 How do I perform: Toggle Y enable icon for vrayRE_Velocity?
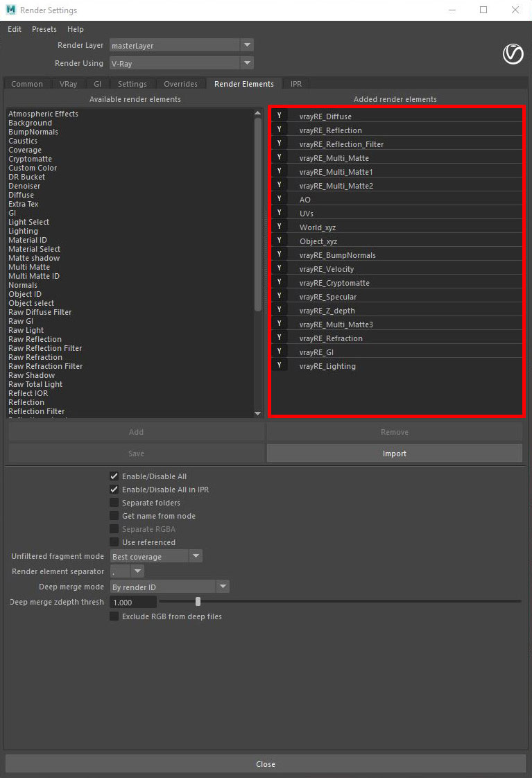coord(279,268)
